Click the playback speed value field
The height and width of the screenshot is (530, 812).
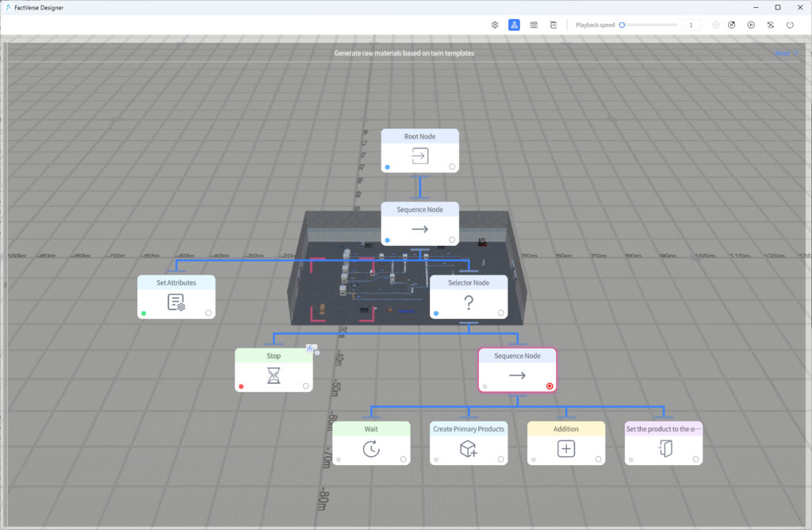(691, 25)
